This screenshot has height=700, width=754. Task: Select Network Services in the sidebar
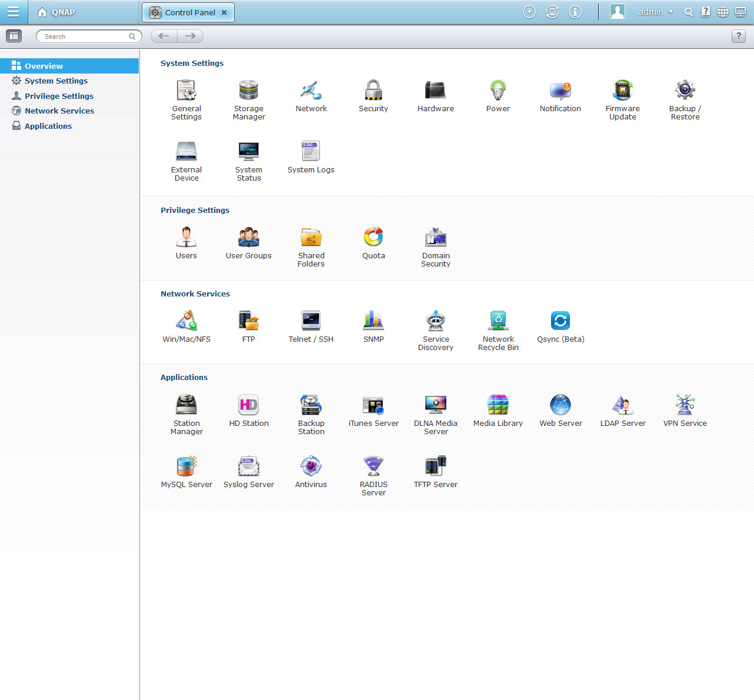click(x=59, y=111)
